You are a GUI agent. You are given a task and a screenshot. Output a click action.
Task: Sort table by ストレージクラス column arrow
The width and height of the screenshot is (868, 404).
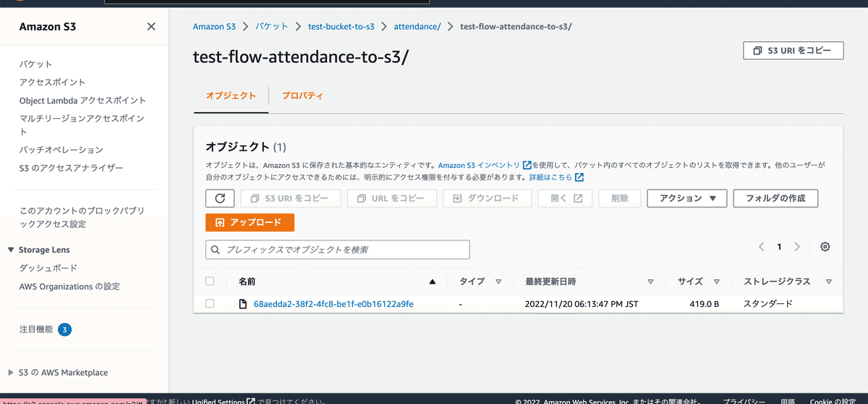tap(828, 282)
